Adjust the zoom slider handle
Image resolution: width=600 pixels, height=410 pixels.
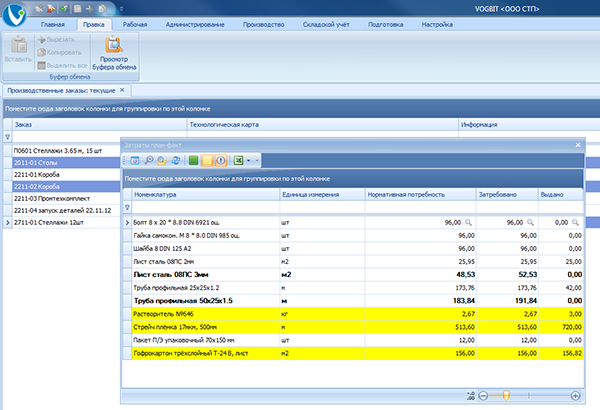[x=506, y=396]
